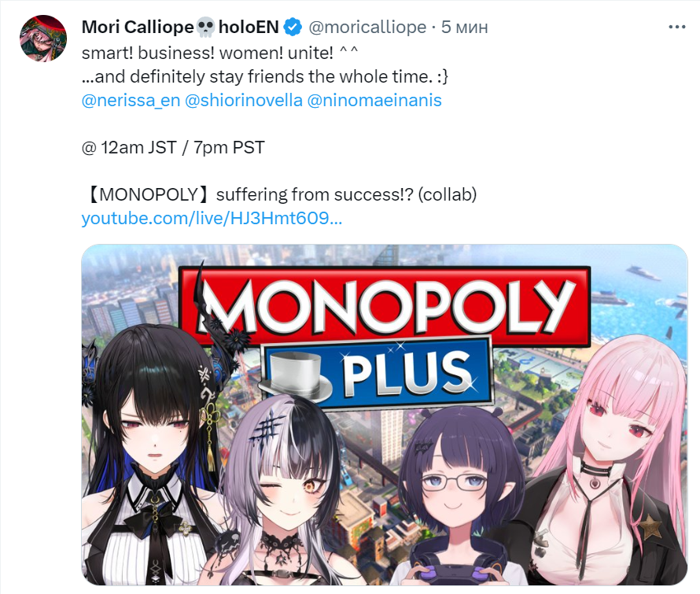This screenshot has width=700, height=594.
Task: Open Mori Calliope's profile avatar
Action: click(43, 38)
